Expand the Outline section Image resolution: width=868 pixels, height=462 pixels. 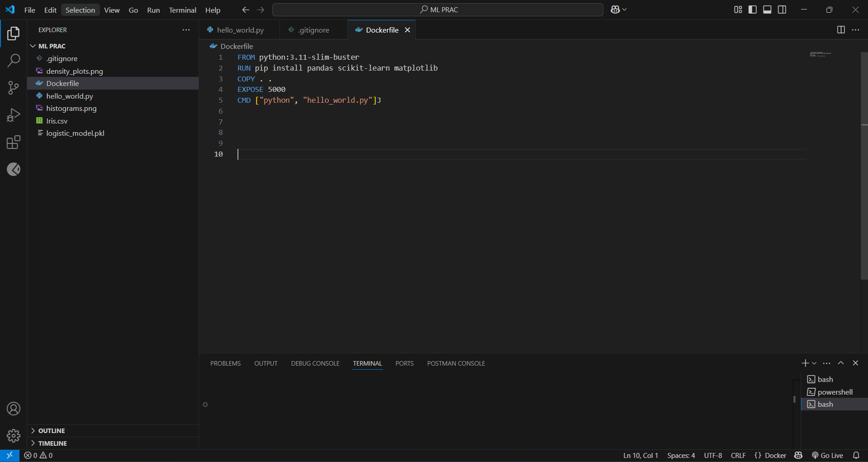coord(113,431)
